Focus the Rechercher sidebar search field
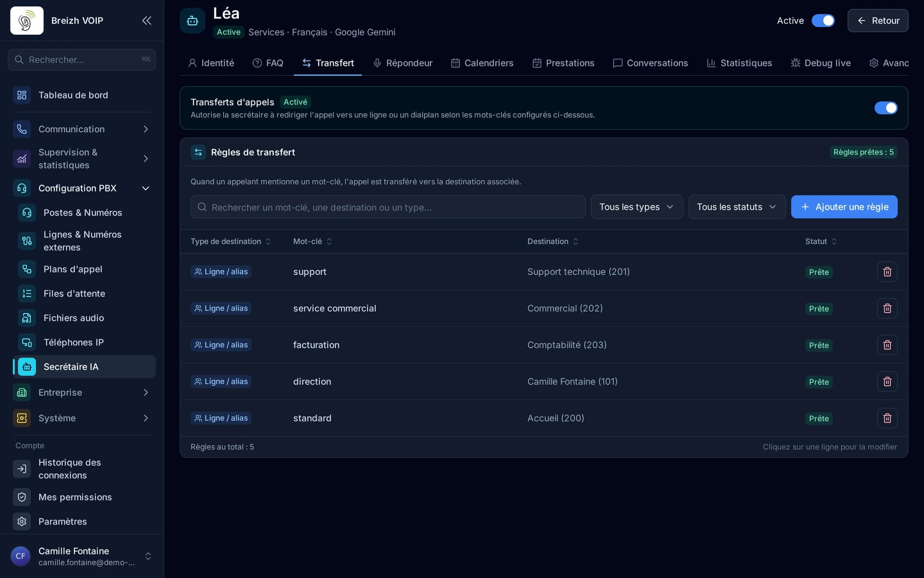 (82, 60)
